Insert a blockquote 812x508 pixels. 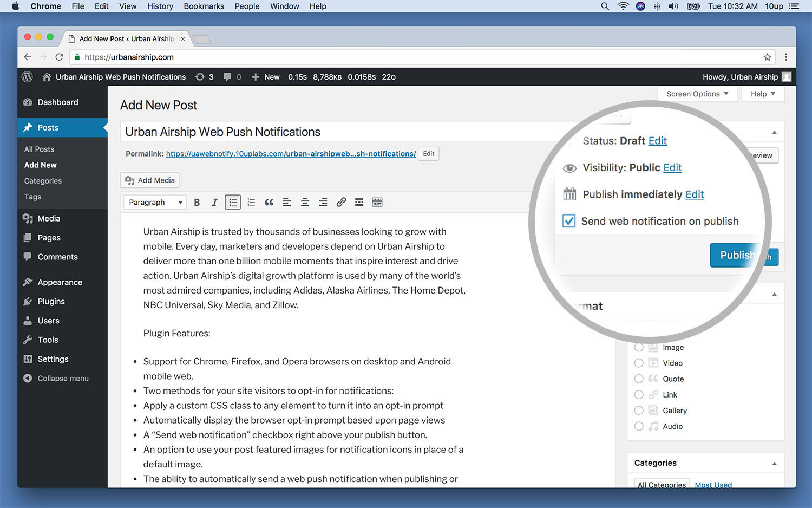(x=269, y=202)
